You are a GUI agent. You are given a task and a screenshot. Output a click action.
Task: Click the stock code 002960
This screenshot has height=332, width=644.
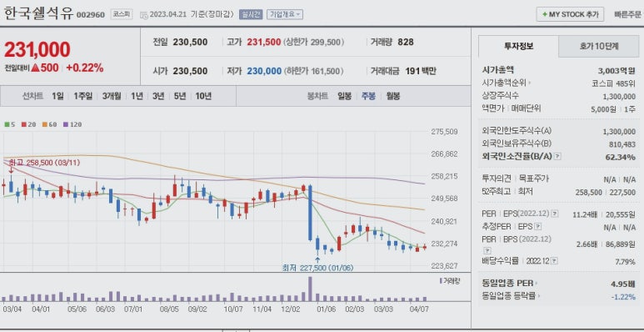[91, 15]
